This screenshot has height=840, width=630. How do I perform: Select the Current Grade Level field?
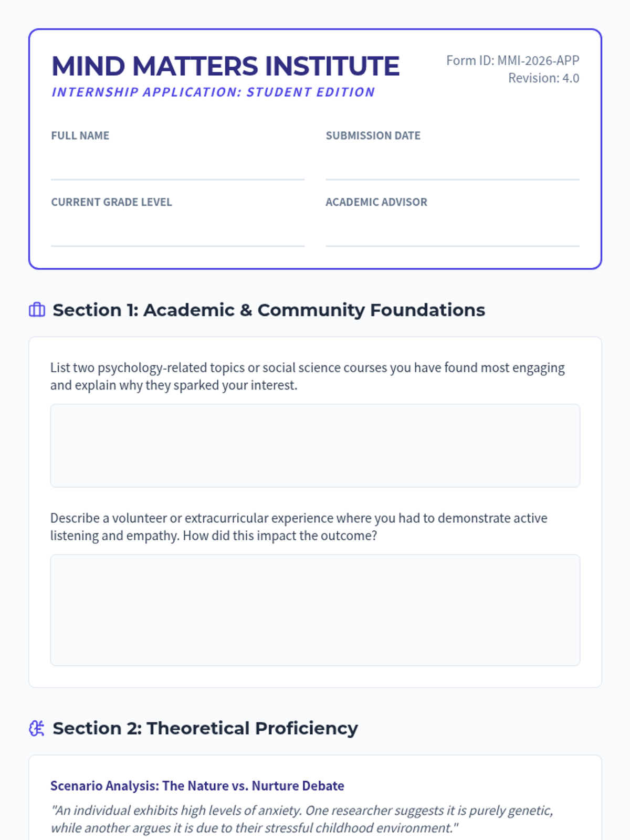177,234
